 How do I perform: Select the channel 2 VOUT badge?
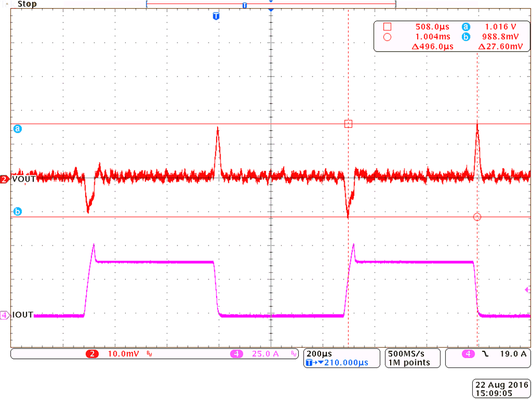tap(5, 178)
